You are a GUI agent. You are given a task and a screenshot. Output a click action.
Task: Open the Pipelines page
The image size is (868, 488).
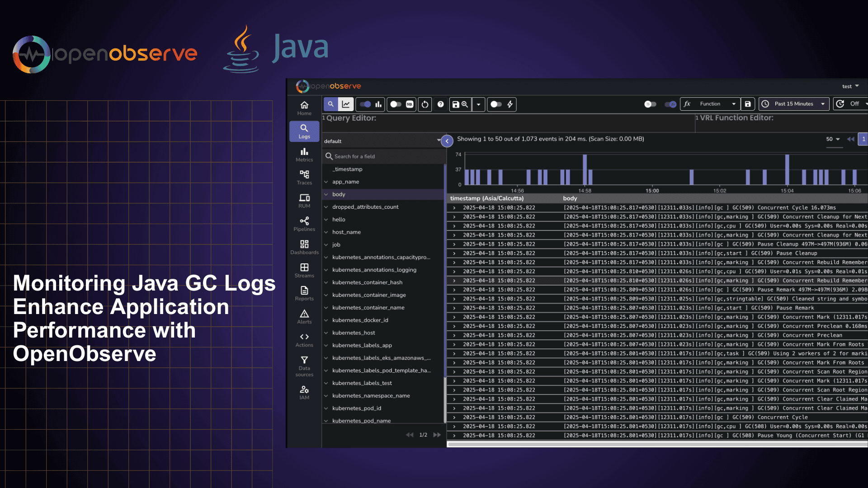tap(304, 222)
